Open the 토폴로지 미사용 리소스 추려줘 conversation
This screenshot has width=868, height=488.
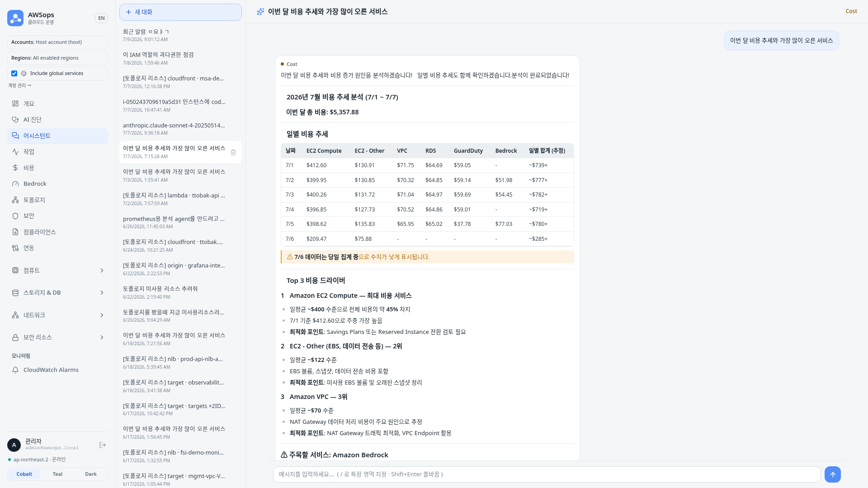180,292
